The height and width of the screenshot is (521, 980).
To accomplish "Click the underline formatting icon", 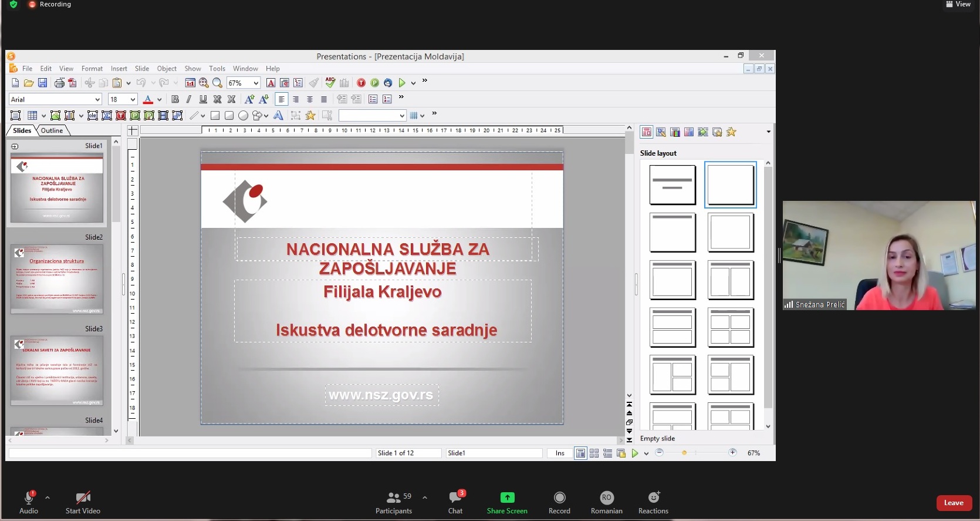I will point(203,99).
